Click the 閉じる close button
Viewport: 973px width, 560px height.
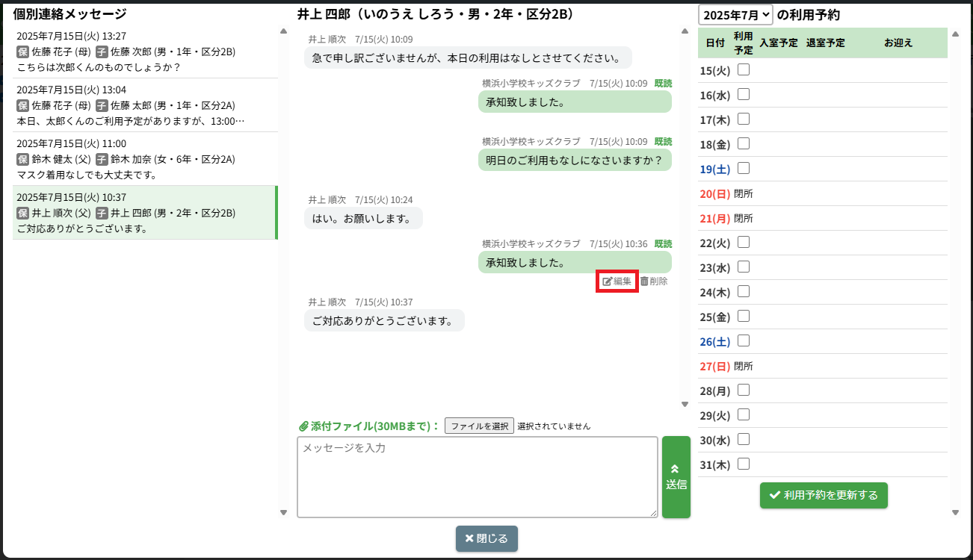486,538
